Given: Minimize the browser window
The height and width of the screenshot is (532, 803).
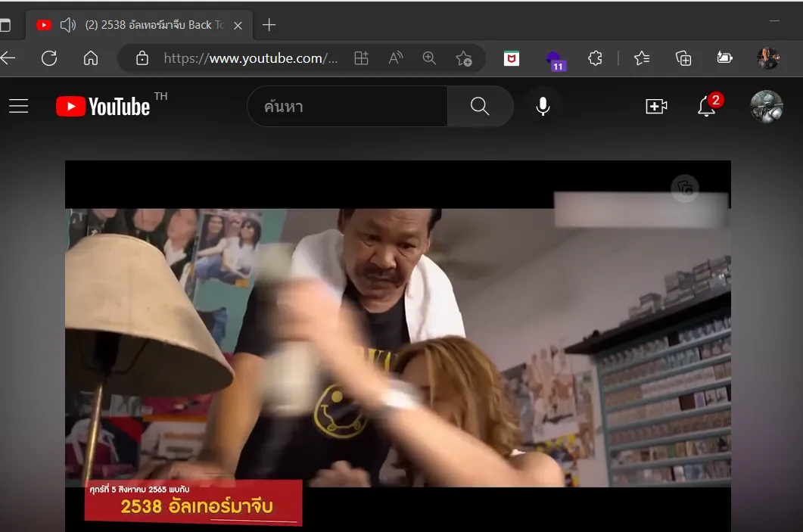Looking at the screenshot, I should [x=774, y=21].
